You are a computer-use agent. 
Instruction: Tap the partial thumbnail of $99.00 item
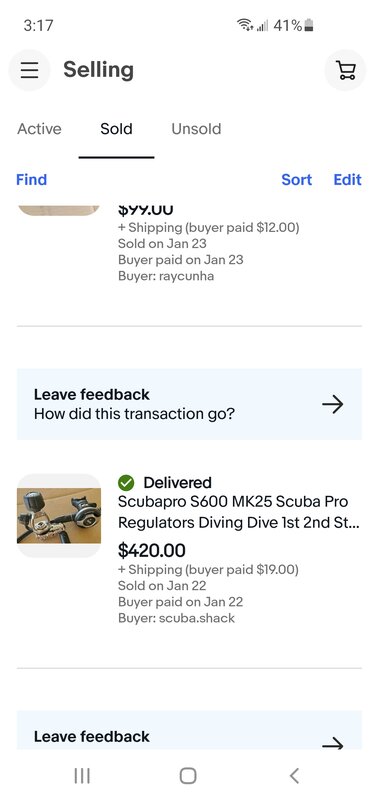[59, 210]
